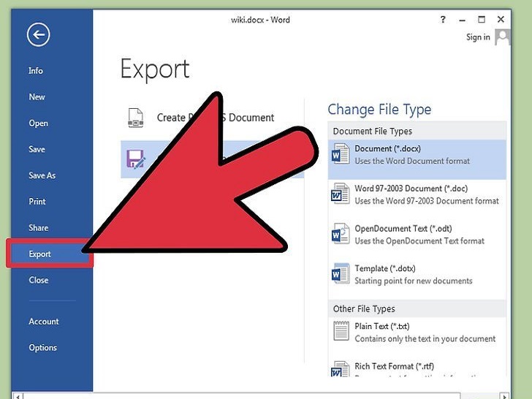Open the Info page

36,71
